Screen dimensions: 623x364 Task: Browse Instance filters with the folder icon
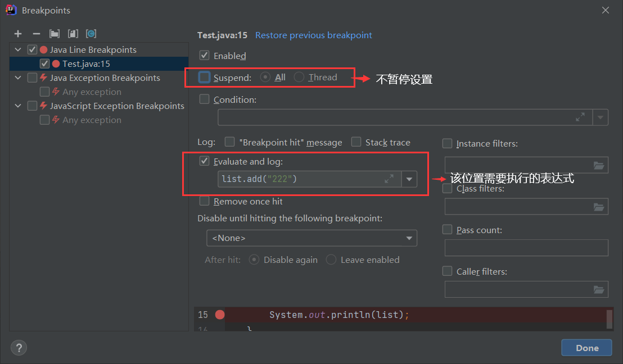(x=598, y=165)
